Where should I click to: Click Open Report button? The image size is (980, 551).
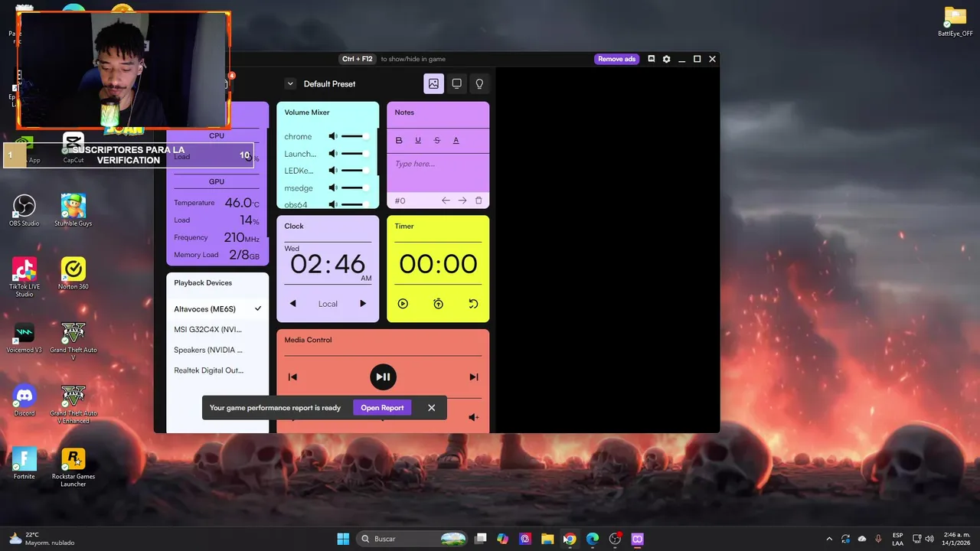coord(382,408)
